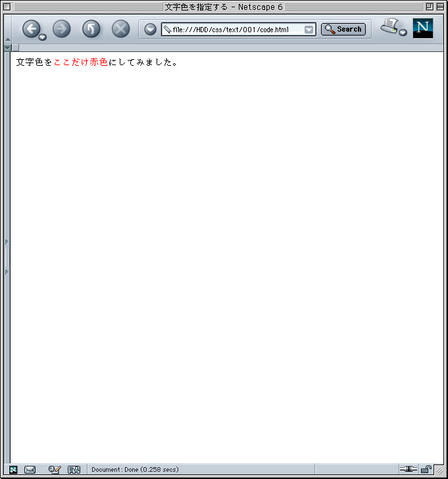Collapse the navigation toolbar with grippy
This screenshot has height=479, width=448.
(x=7, y=31)
